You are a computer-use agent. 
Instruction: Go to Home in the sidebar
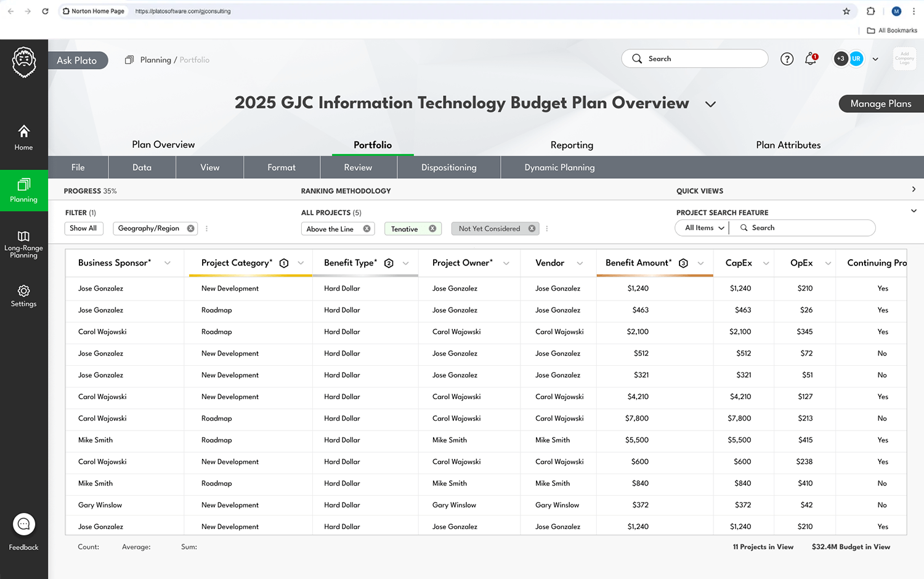click(x=23, y=138)
